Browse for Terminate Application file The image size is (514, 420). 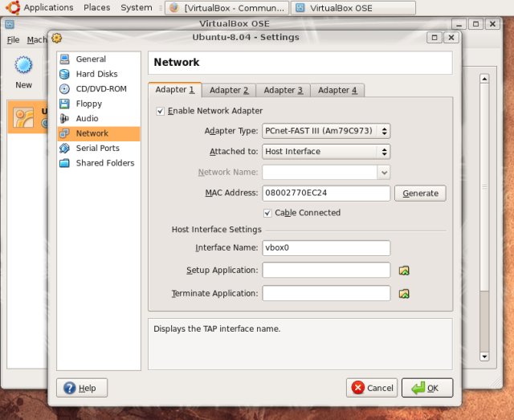404,293
